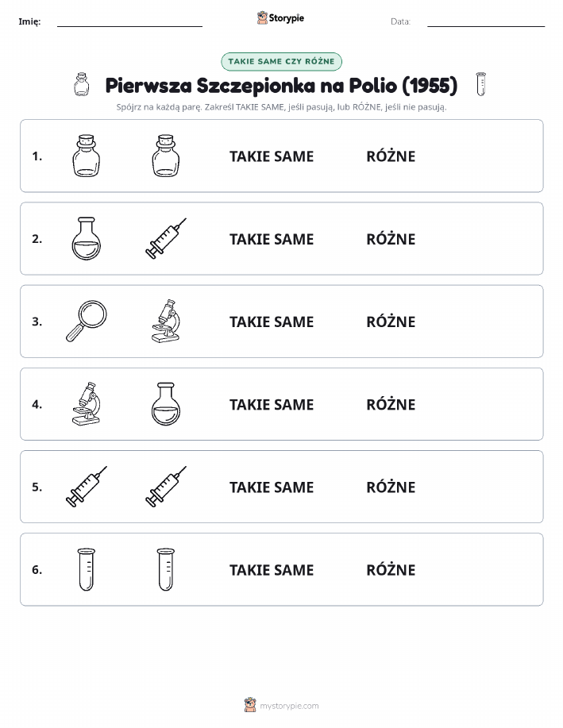Click the round flask icon in row 4
Viewport: 563px width, 728px height.
[166, 404]
